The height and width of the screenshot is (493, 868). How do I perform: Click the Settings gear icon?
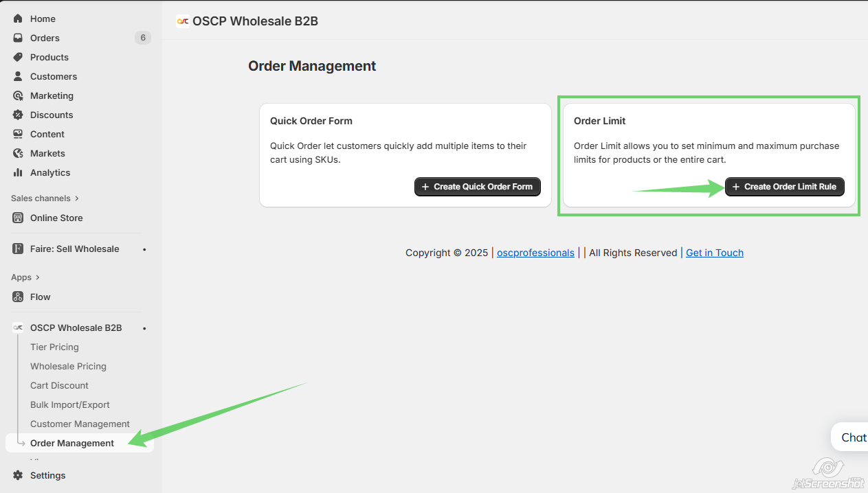18,475
